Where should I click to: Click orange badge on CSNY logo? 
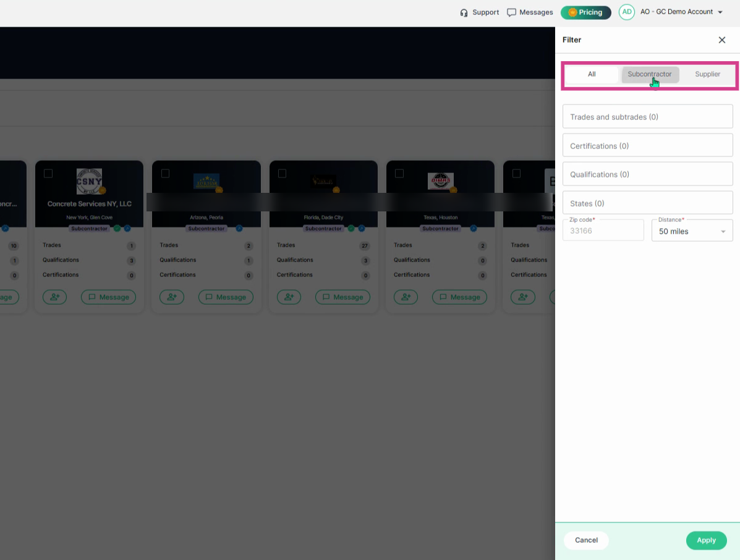103,190
